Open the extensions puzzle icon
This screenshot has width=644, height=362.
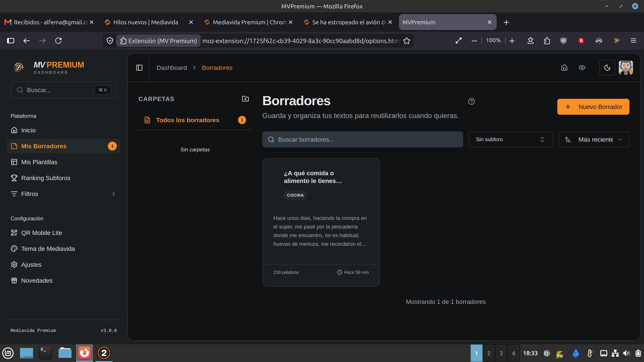[547, 40]
